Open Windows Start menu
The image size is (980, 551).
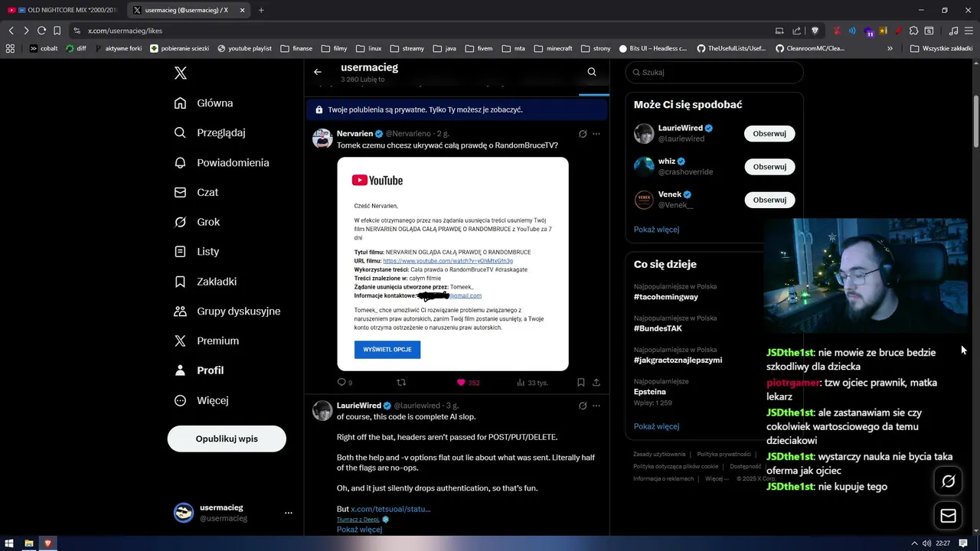(x=10, y=543)
